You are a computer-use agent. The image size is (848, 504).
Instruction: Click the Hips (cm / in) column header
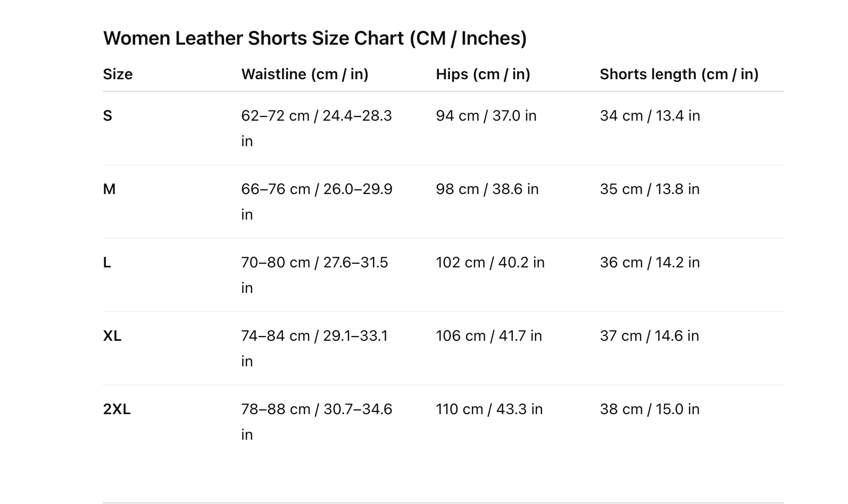click(x=483, y=74)
